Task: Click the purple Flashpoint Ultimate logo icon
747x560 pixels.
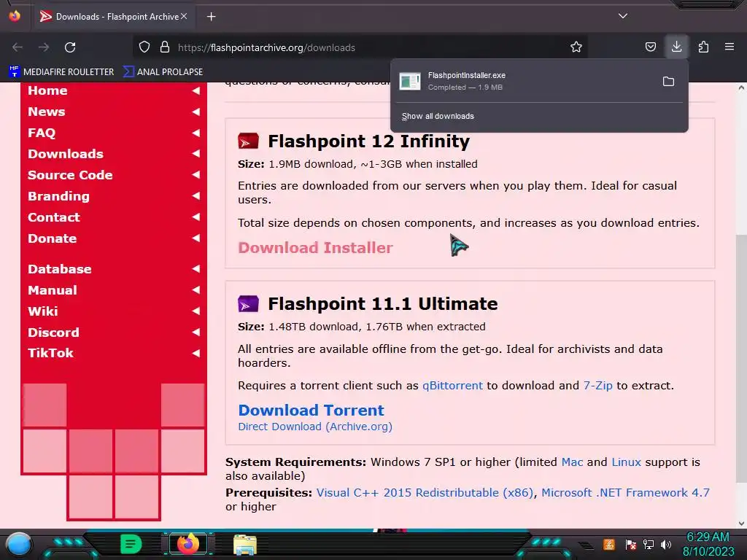Action: [248, 304]
